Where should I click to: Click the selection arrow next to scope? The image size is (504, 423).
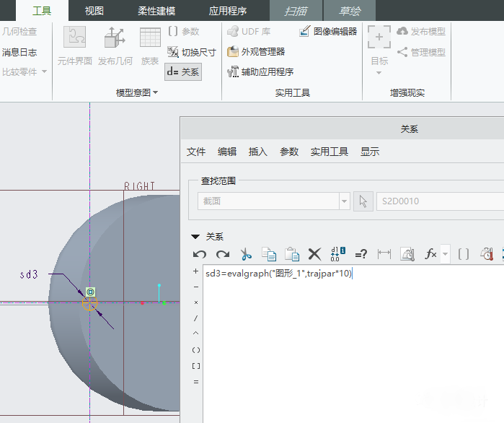point(363,201)
